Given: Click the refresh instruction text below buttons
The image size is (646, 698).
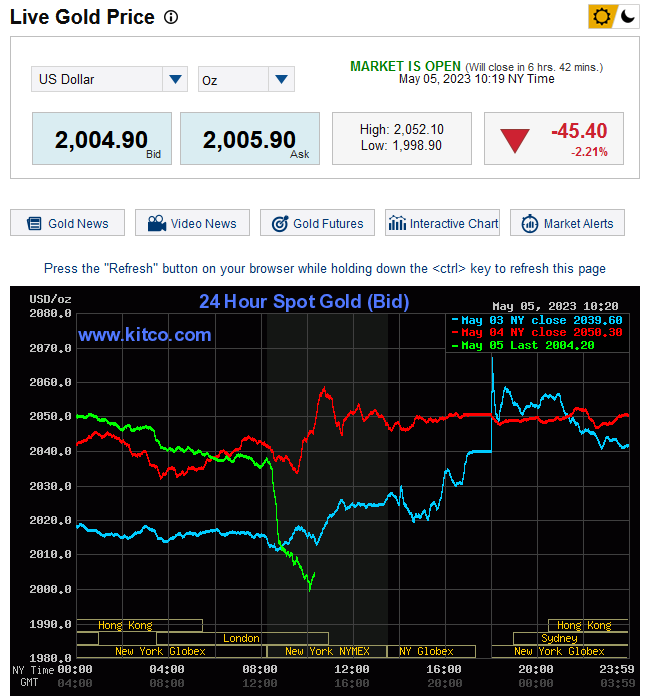Looking at the screenshot, I should tap(325, 269).
